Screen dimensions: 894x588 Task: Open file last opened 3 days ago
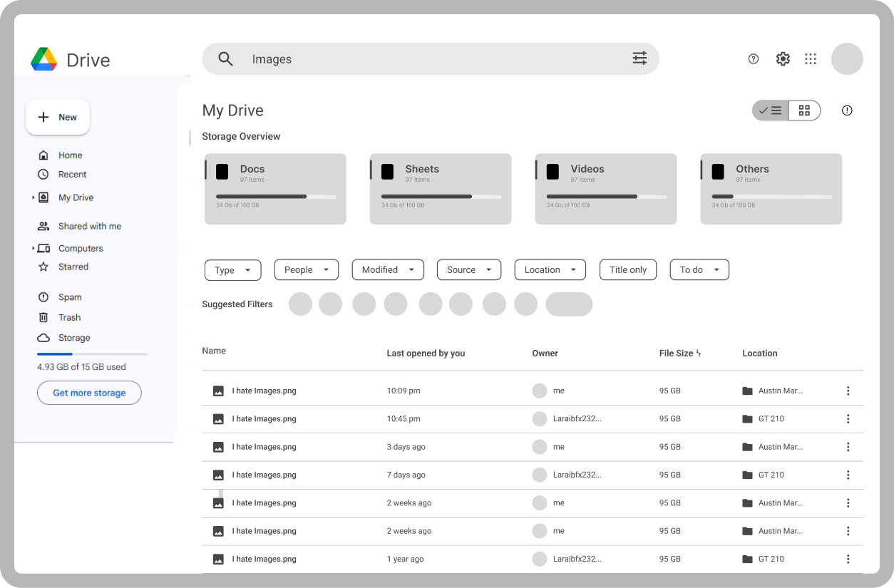(532, 447)
